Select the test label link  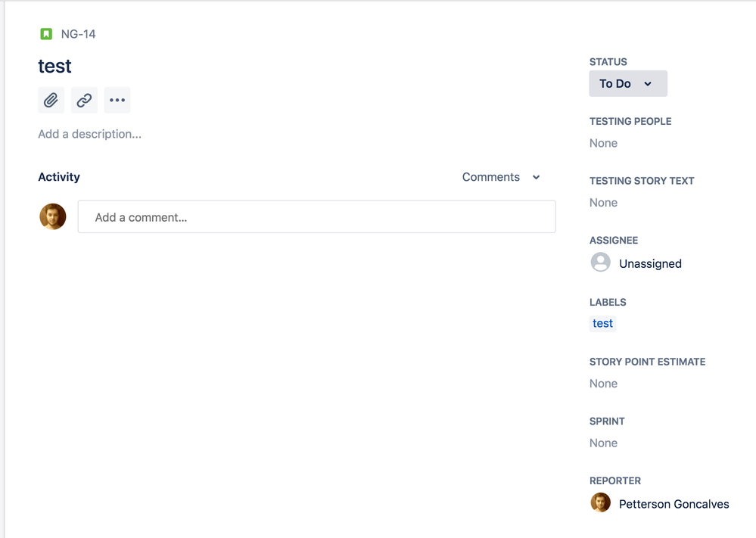[602, 323]
